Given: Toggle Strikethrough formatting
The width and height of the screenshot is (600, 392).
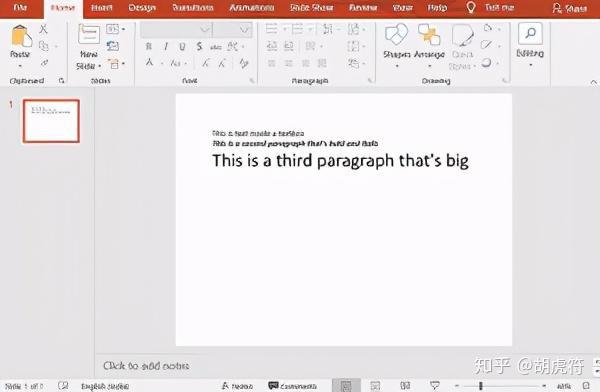Looking at the screenshot, I should (215, 47).
